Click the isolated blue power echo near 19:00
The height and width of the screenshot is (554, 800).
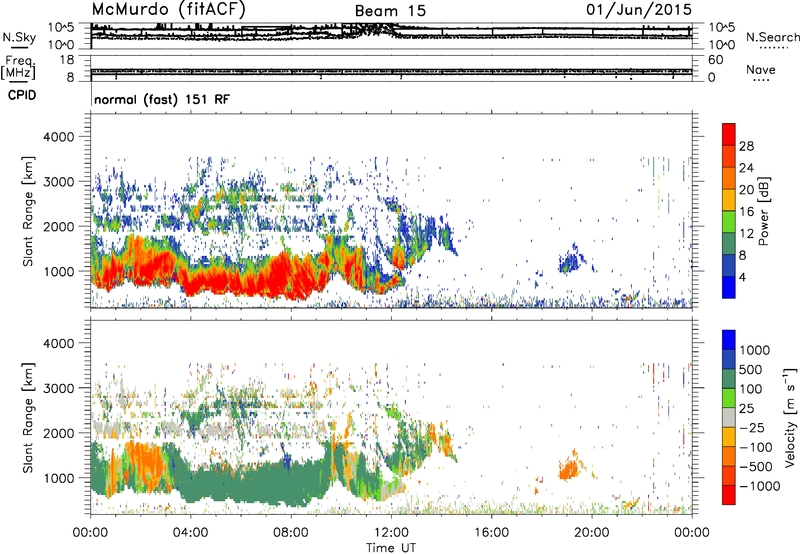(571, 260)
